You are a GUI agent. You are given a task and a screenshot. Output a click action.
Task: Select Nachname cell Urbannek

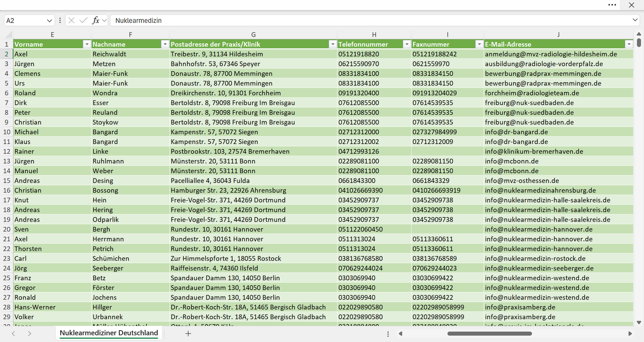tap(130, 317)
